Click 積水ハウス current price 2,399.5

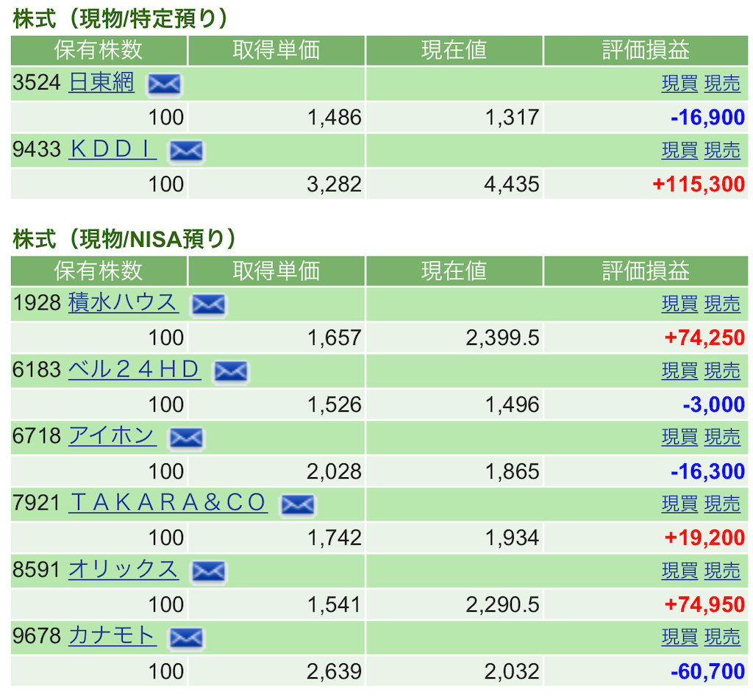[x=502, y=338]
